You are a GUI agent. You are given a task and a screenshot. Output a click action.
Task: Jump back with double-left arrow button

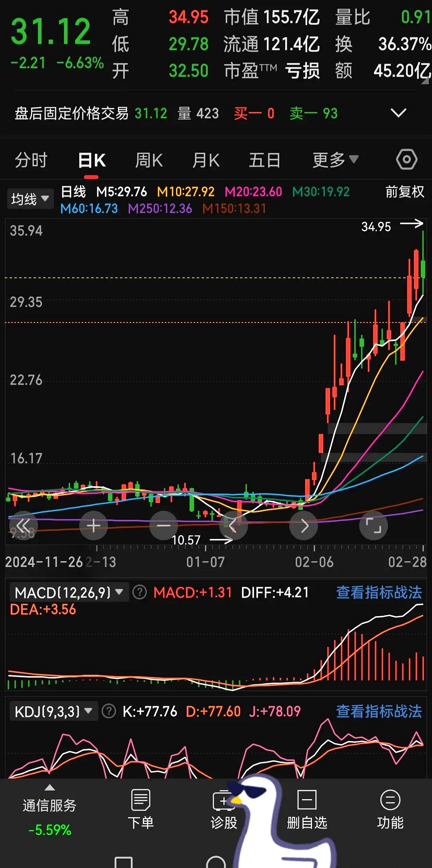pyautogui.click(x=23, y=525)
